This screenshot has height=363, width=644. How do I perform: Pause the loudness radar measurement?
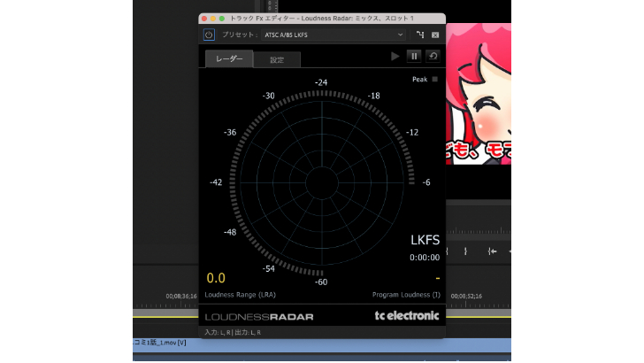point(414,57)
